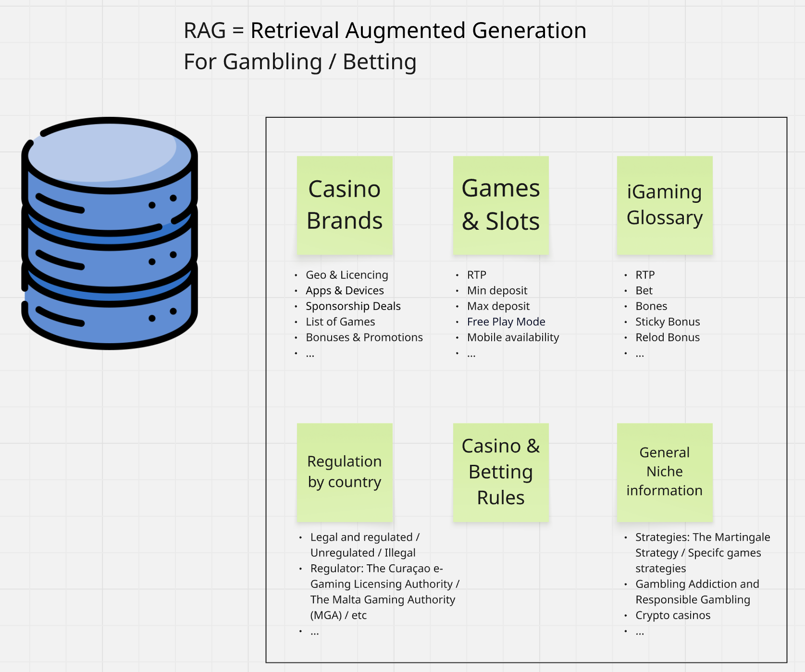Click the 'Strategies: The Martingale Strategy' bullet
This screenshot has height=672, width=805.
pyautogui.click(x=703, y=553)
